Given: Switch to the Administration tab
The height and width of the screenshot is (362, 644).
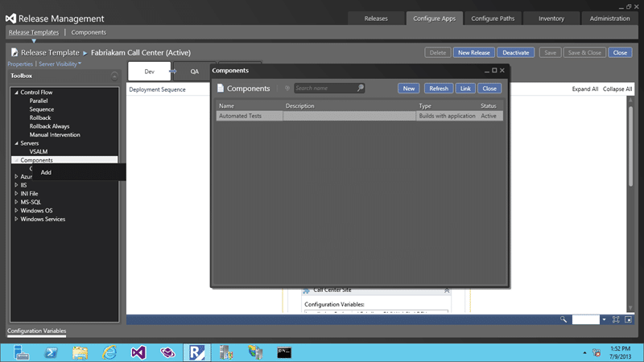Looking at the screenshot, I should (x=609, y=19).
